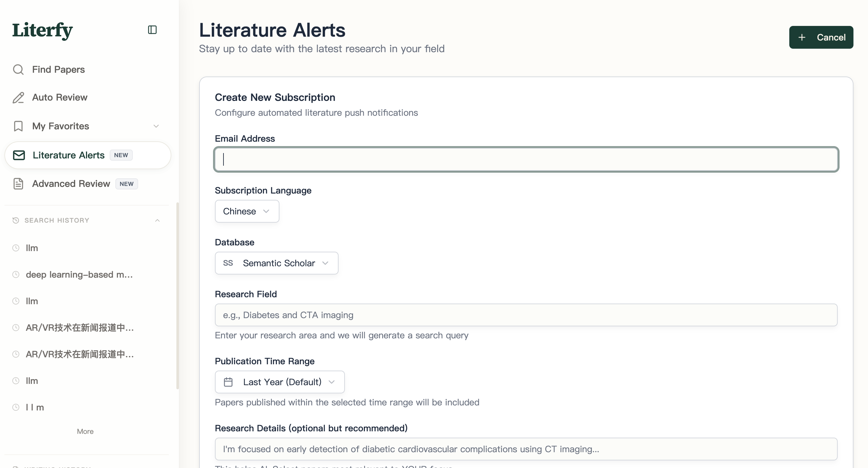
Task: Expand the My Favorites chevron
Action: point(156,126)
